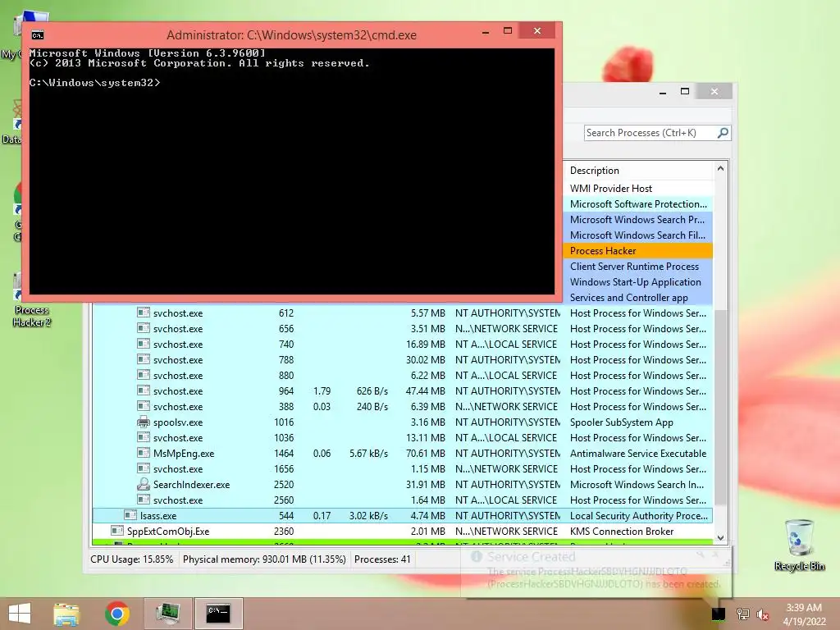
Task: Minimize the cmd.exe window
Action: click(486, 32)
